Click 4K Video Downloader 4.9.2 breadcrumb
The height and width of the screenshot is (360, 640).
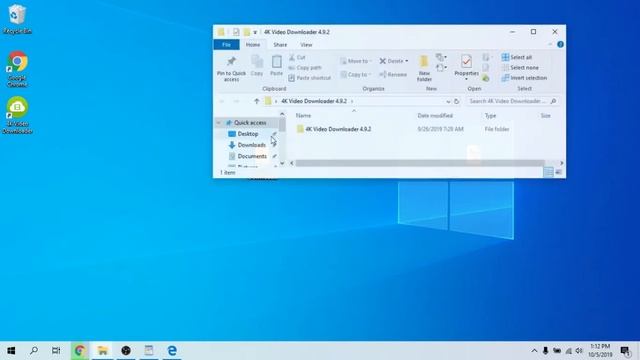314,101
